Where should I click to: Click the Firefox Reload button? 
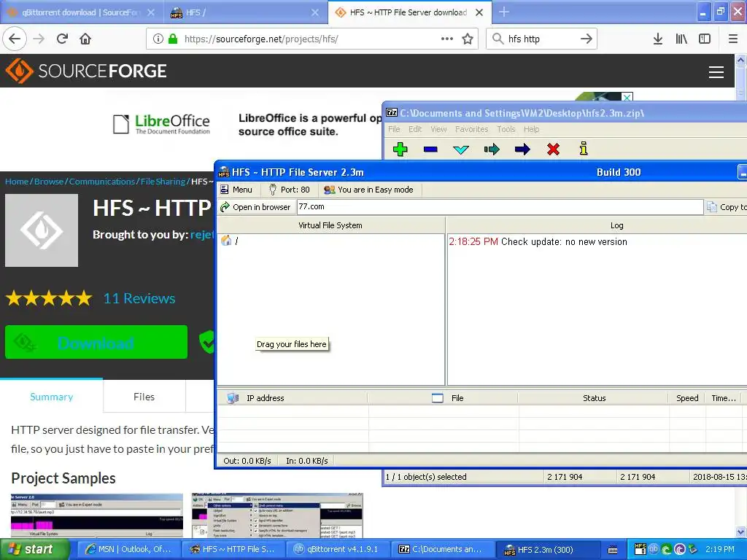(62, 39)
